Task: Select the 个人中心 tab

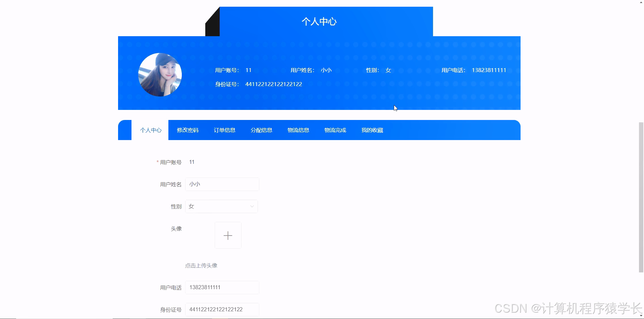Action: point(151,130)
